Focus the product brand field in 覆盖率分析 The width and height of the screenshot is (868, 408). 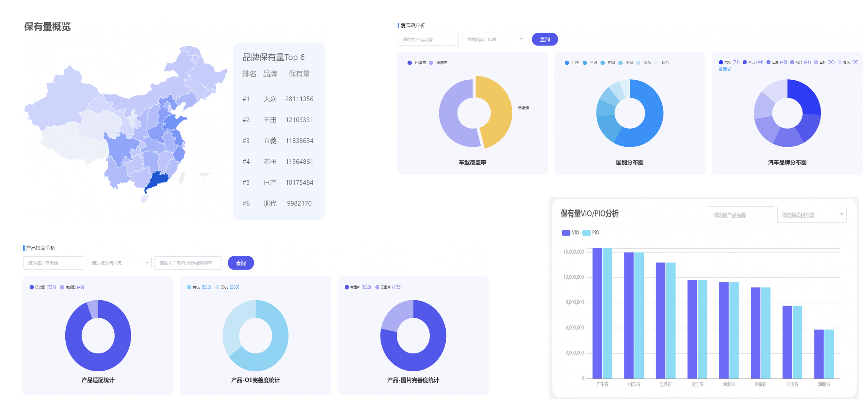tap(428, 39)
